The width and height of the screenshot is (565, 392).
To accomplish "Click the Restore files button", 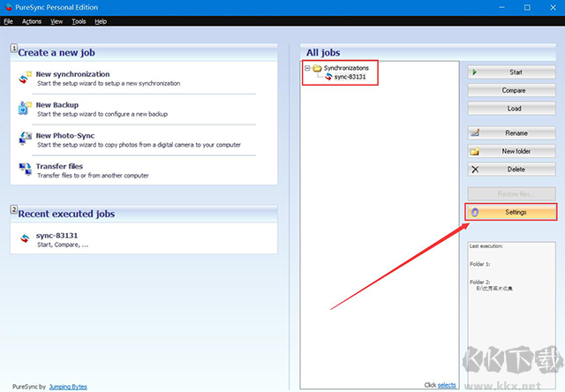I will click(x=511, y=194).
